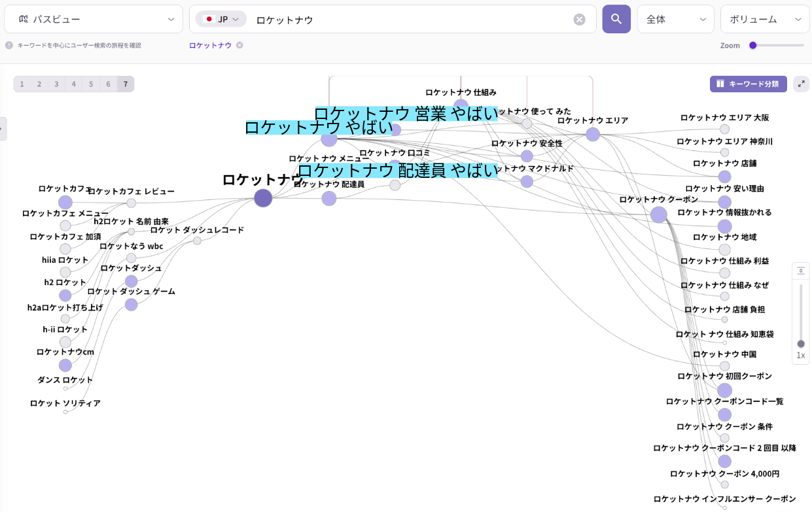Click the ロケット ダッシュ ゲーム node circle
The image size is (812, 523).
[x=132, y=305]
